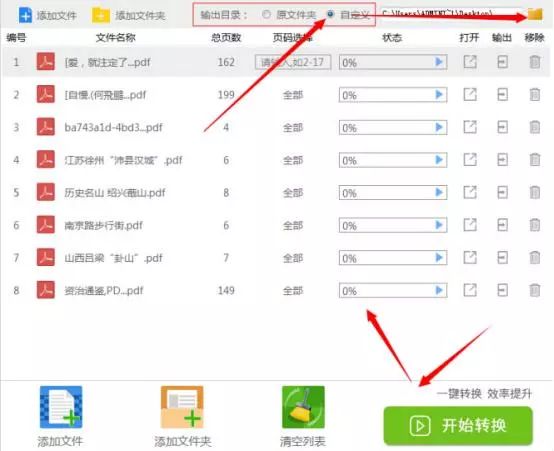Click the top yellow 添加文件夹 icon
The height and width of the screenshot is (451, 554).
click(101, 15)
